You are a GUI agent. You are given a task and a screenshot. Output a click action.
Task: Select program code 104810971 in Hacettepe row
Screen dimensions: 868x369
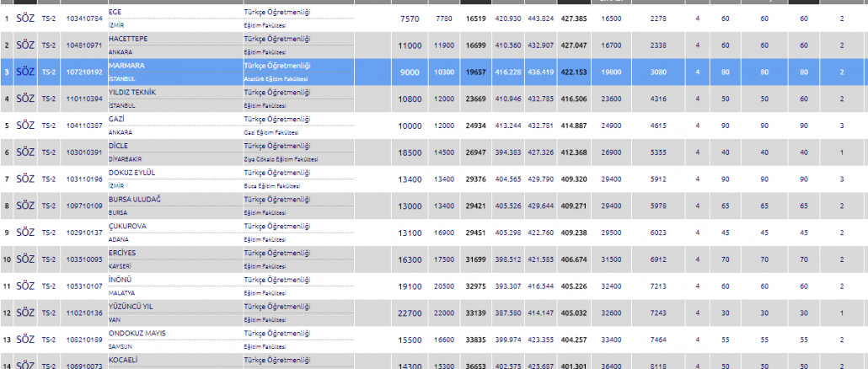tap(83, 45)
